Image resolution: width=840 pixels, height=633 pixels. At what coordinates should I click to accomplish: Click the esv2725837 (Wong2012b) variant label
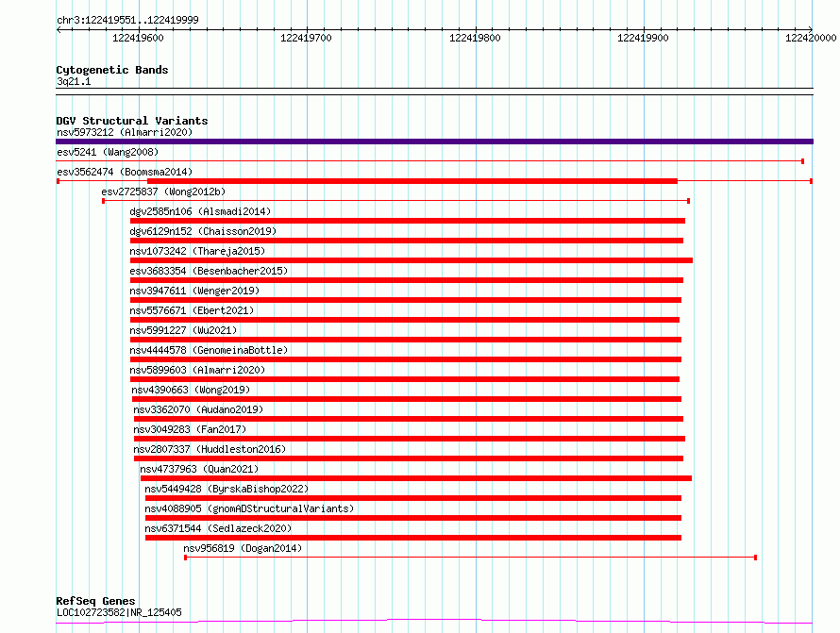coord(163,192)
